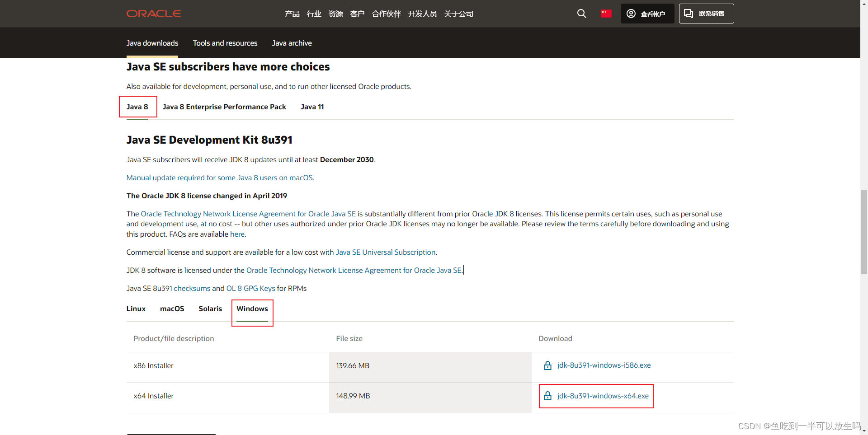Select the Windows platform tab
Screen dimensions: 868x435
point(252,309)
